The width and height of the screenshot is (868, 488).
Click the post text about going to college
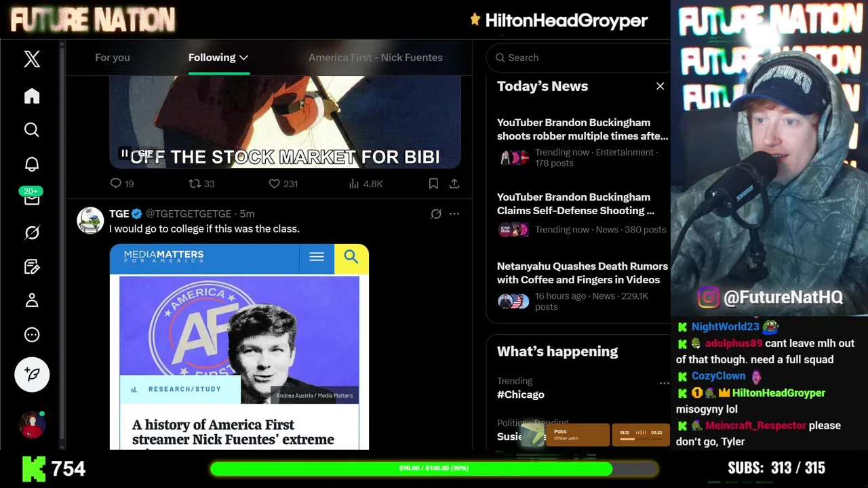click(x=204, y=228)
